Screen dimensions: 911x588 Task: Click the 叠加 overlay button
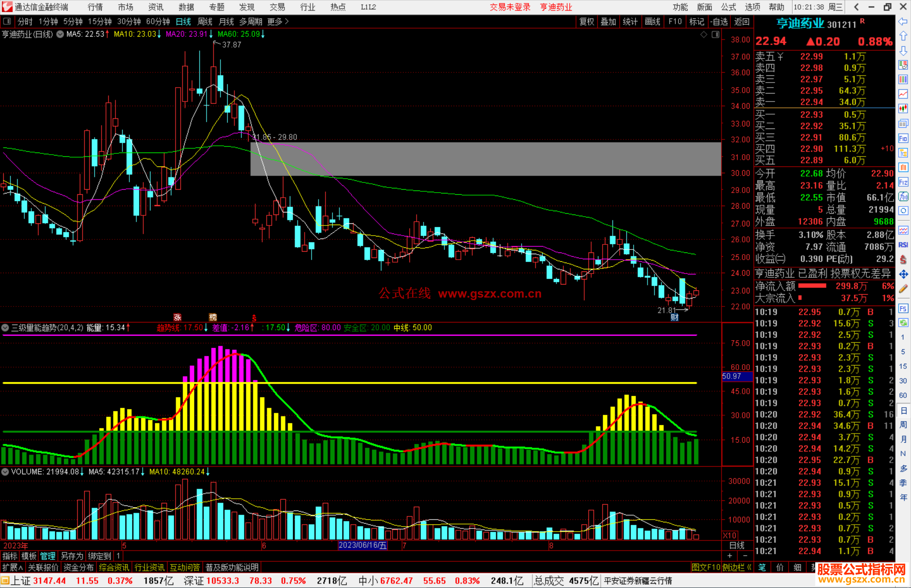[608, 21]
